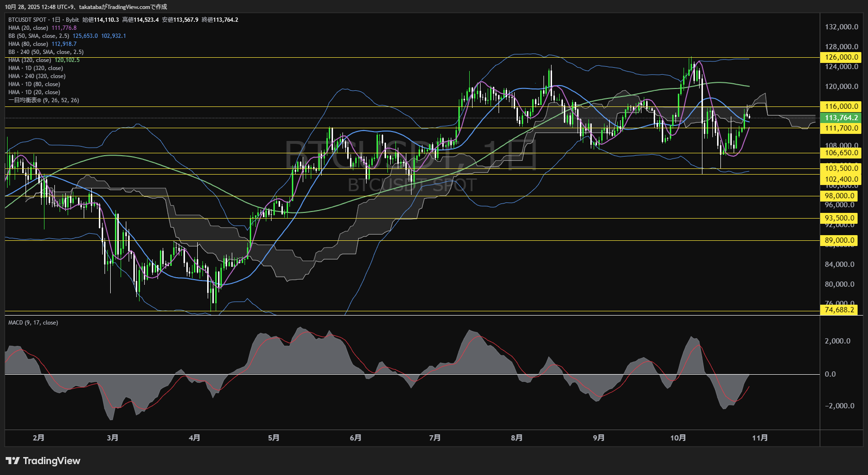Screen dimensions: 868x475
Task: Select the 116,000.0 yellow price label
Action: coord(841,107)
